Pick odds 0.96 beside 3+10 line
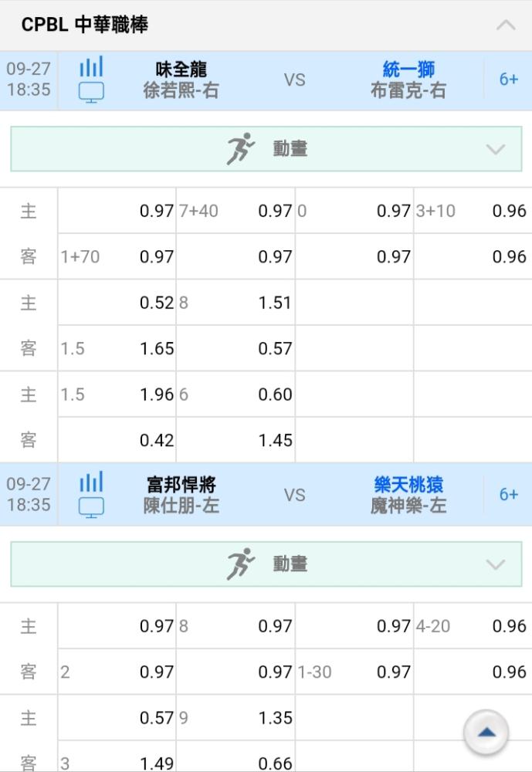Viewport: 532px width, 772px height. click(x=510, y=211)
